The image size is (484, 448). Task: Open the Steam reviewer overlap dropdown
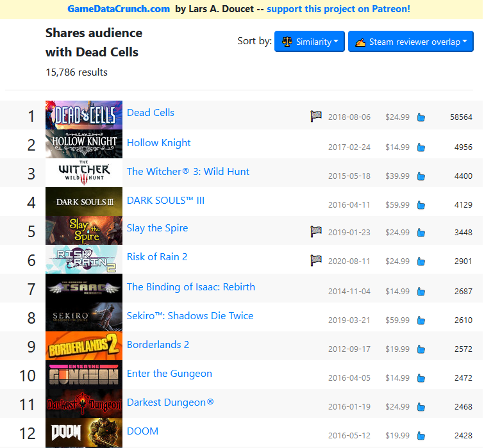[410, 42]
